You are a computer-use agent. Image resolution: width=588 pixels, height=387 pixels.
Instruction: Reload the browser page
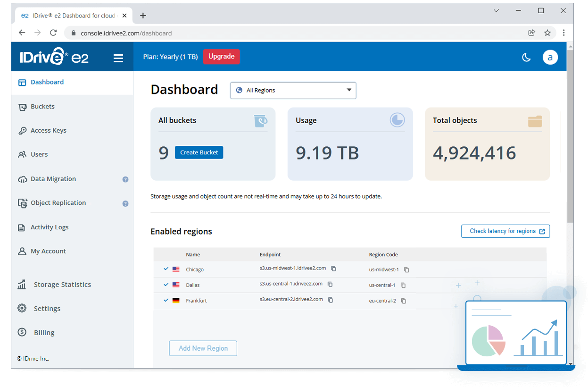(x=53, y=33)
